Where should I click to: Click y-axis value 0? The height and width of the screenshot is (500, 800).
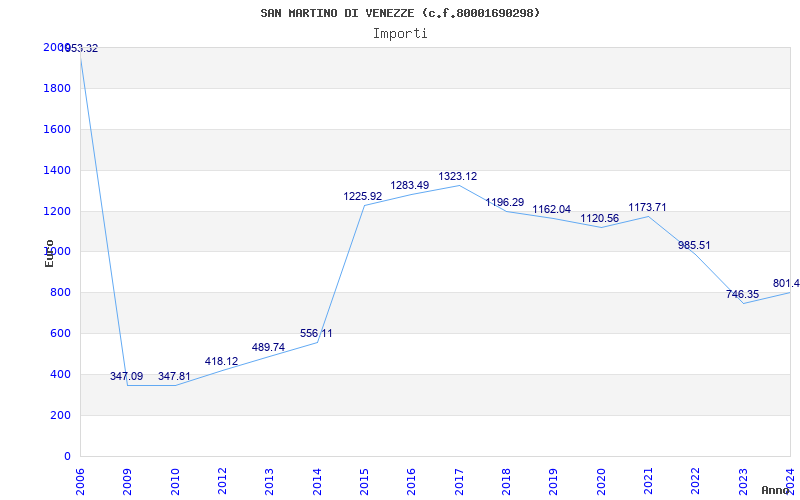pos(67,456)
